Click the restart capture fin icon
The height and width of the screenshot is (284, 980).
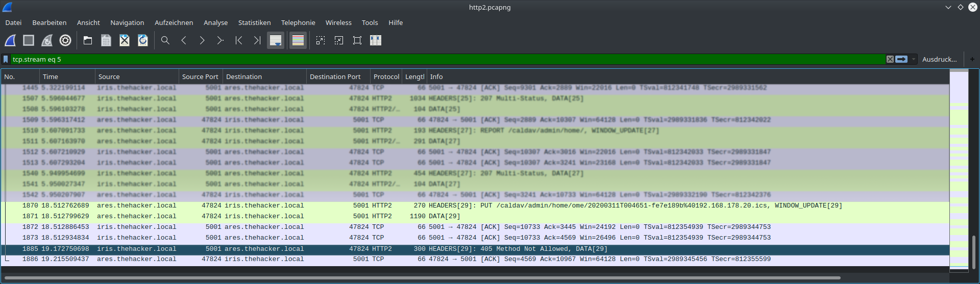click(47, 40)
